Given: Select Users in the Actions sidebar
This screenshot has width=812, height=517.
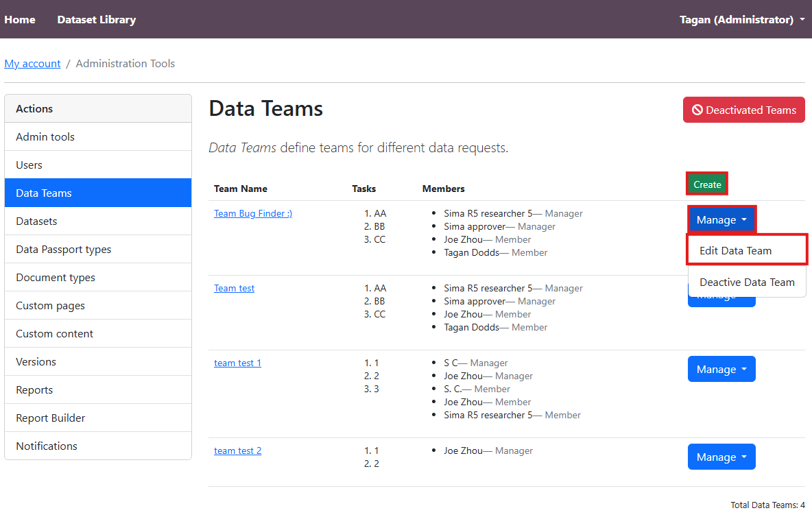Looking at the screenshot, I should tap(29, 165).
